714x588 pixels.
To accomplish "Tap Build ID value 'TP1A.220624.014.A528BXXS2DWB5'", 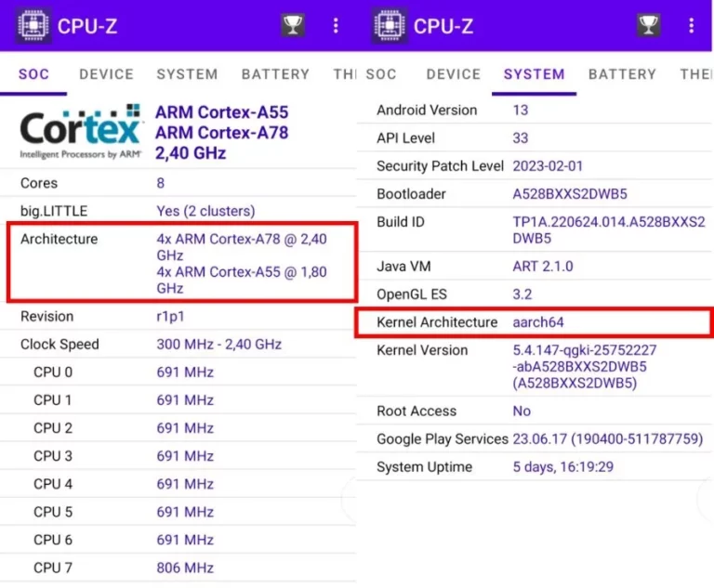I will tap(609, 230).
